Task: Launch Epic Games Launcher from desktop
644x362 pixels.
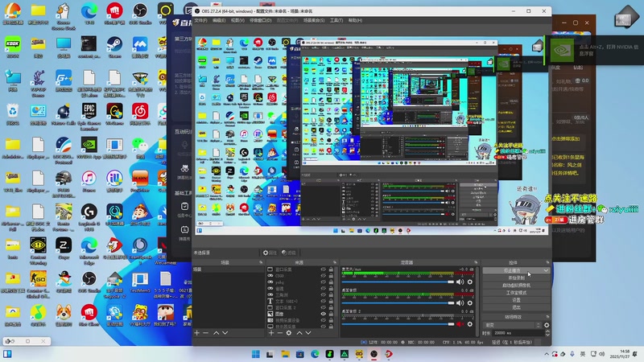Action: tap(89, 114)
